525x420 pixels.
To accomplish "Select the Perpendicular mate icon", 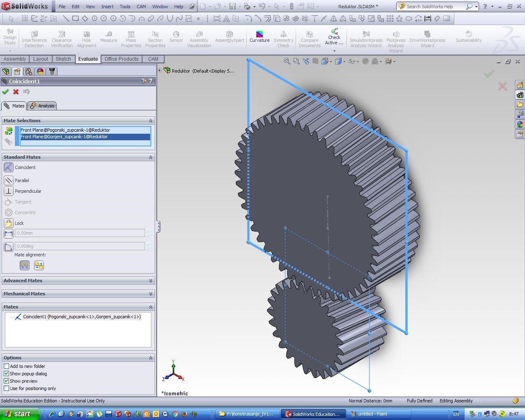I will coord(8,191).
